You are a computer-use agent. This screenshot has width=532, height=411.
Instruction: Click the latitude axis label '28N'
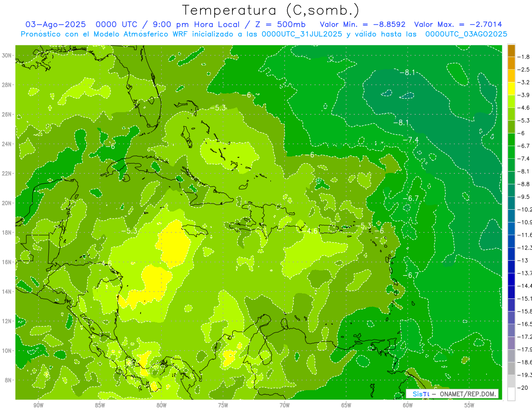point(8,85)
